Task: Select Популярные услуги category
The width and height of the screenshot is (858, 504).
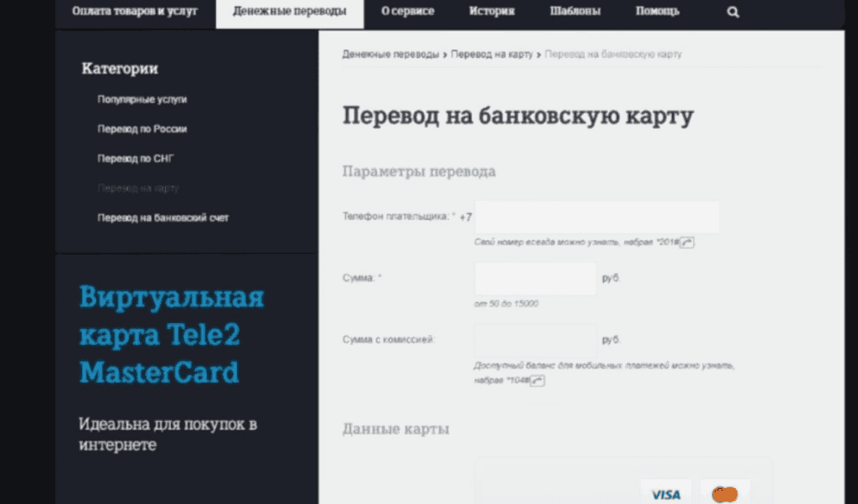Action: pyautogui.click(x=143, y=99)
